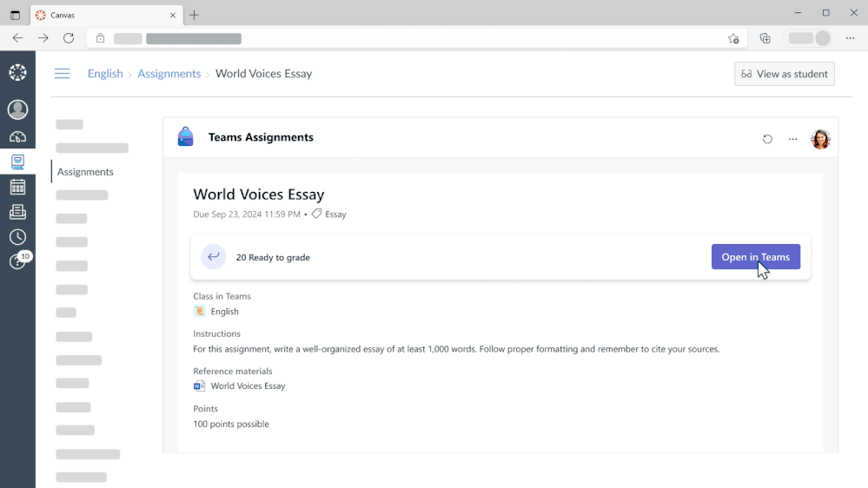The height and width of the screenshot is (488, 868).
Task: Open the Teams Assignments more options ellipsis
Action: (792, 139)
